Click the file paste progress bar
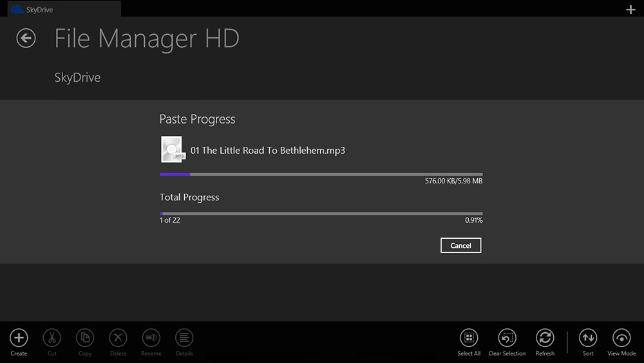This screenshot has width=644, height=363. (321, 174)
